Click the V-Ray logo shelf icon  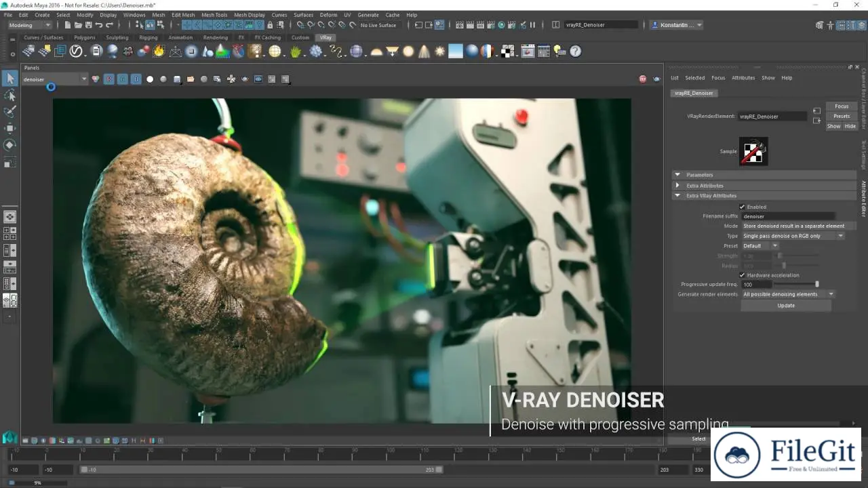point(76,51)
